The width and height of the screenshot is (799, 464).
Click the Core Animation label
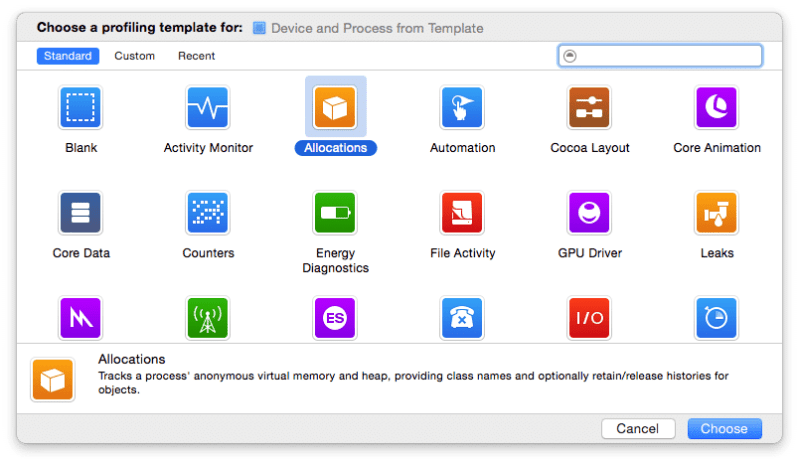point(717,148)
